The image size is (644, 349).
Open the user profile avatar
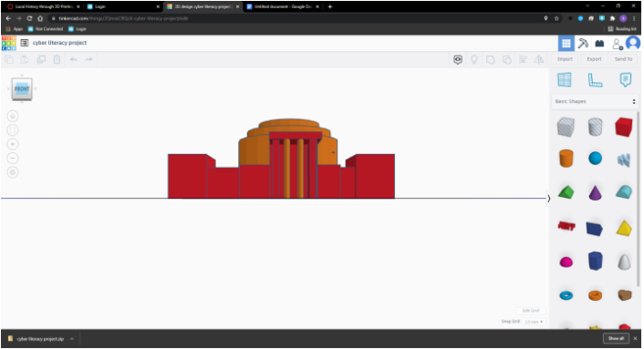pos(634,43)
